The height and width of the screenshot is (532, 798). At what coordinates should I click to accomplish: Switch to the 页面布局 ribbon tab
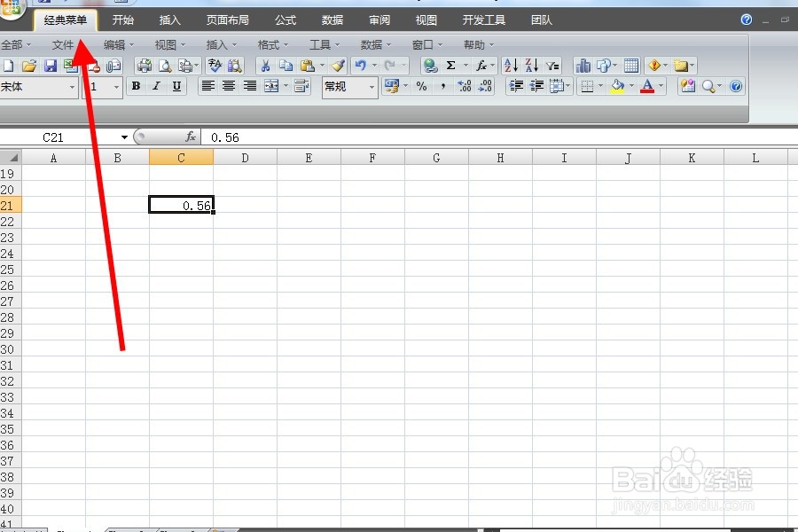(228, 20)
